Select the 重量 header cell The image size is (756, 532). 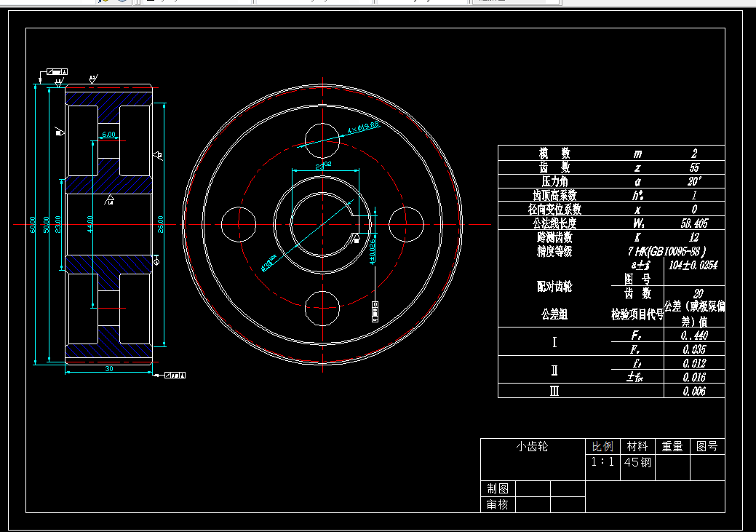point(672,447)
